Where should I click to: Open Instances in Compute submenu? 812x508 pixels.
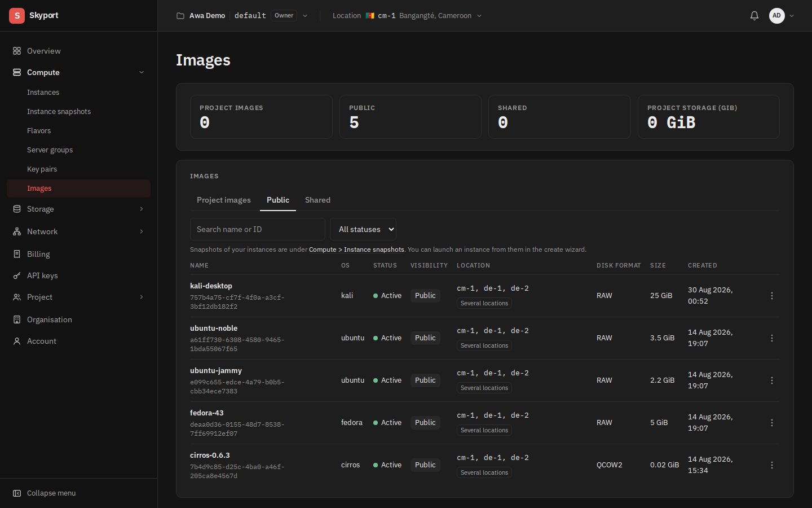click(78, 93)
